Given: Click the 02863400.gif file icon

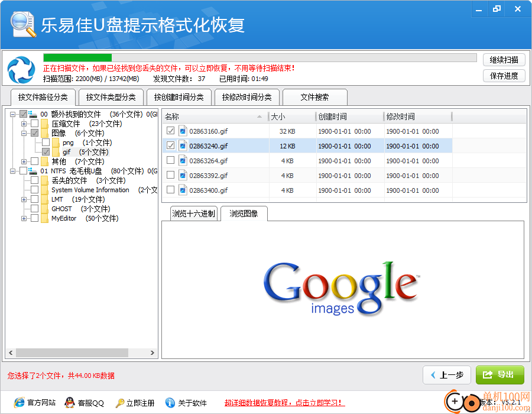Looking at the screenshot, I should (x=183, y=190).
